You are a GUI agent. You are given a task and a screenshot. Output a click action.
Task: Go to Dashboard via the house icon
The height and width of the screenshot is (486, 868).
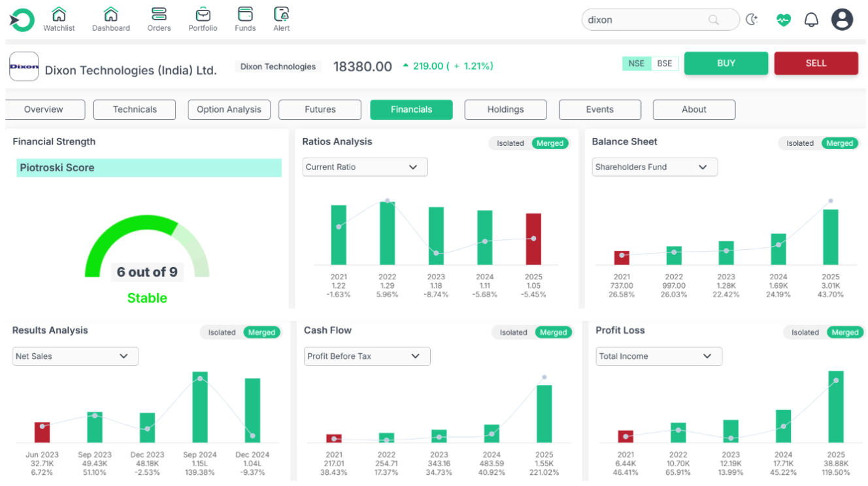coord(111,14)
